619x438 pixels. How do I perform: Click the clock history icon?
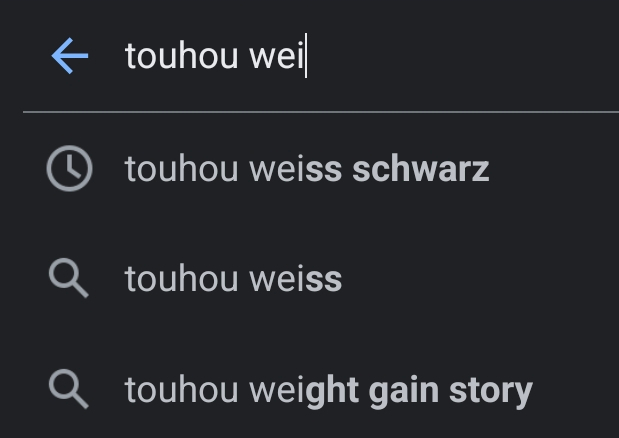tap(69, 169)
